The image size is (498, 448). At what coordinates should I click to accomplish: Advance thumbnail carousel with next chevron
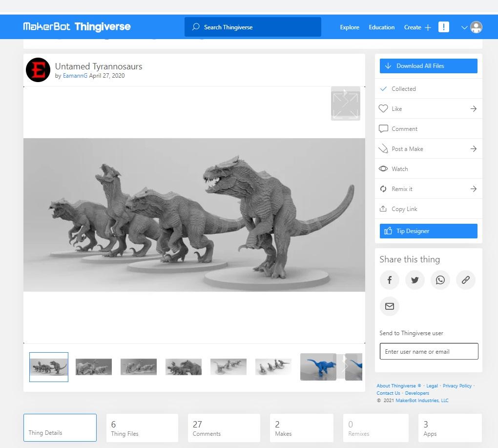(345, 366)
